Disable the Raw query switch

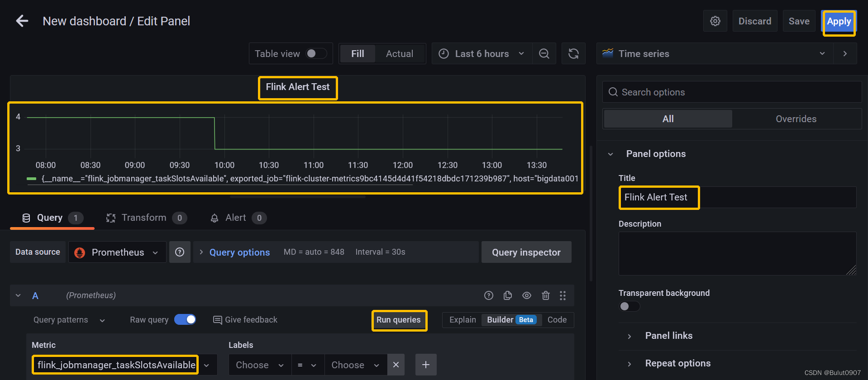pyautogui.click(x=185, y=319)
